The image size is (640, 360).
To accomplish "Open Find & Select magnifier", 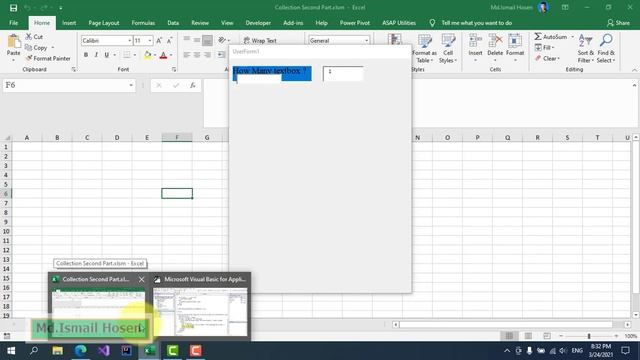I will tap(606, 49).
